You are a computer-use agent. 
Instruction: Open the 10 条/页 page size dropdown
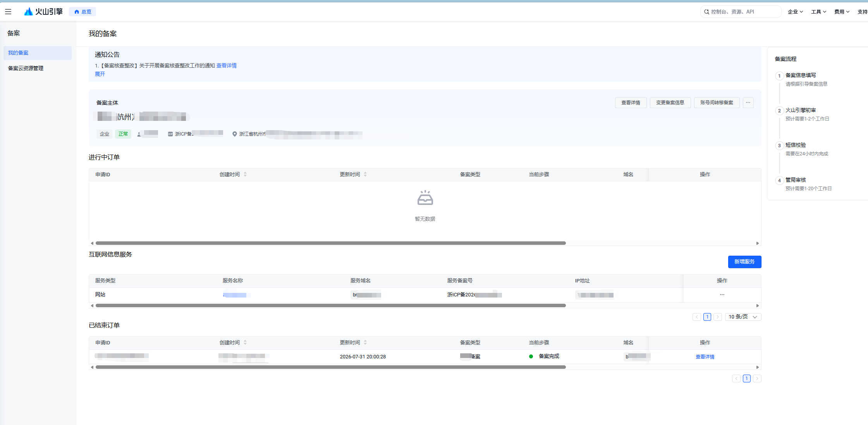743,317
